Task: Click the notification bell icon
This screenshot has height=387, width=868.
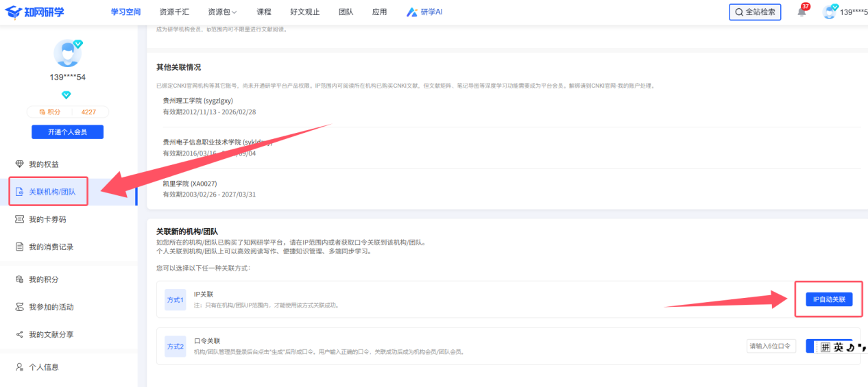Action: [x=801, y=12]
